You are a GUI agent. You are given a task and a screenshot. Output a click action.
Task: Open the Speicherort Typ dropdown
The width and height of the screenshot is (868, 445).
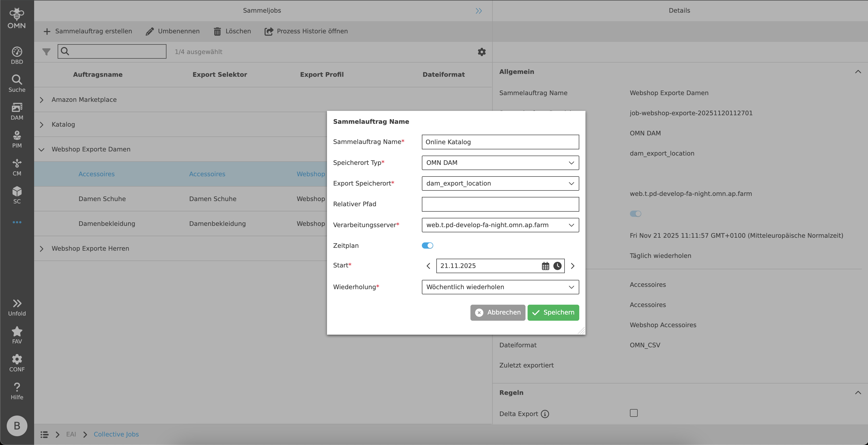point(500,163)
